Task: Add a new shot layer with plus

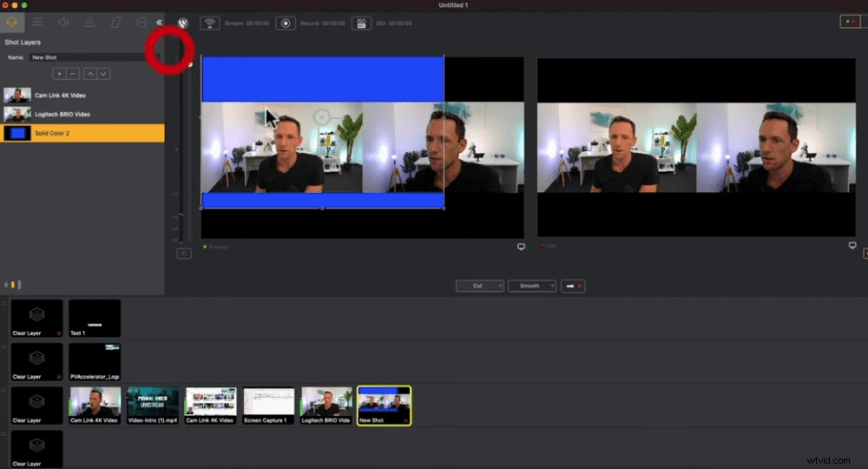Action: [59, 74]
